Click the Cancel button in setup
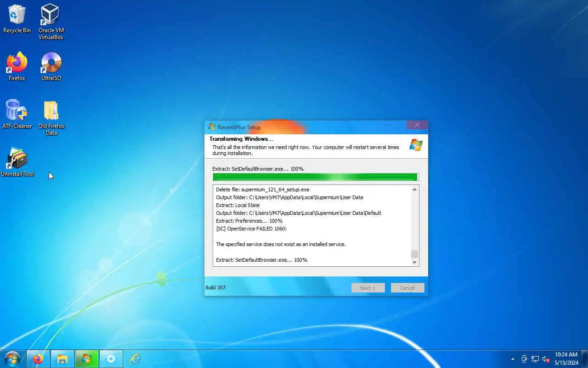The width and height of the screenshot is (588, 368). [x=407, y=288]
